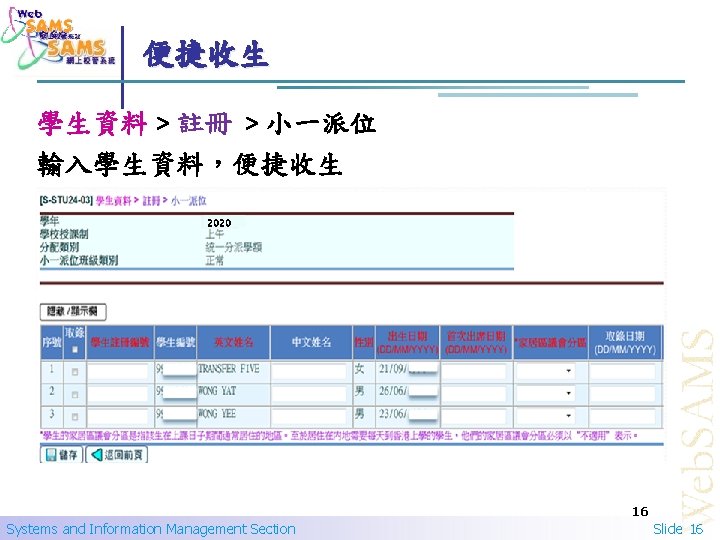Image resolution: width=720 pixels, height=540 pixels.
Task: Click the 返回前頁 back button
Action: tap(117, 455)
